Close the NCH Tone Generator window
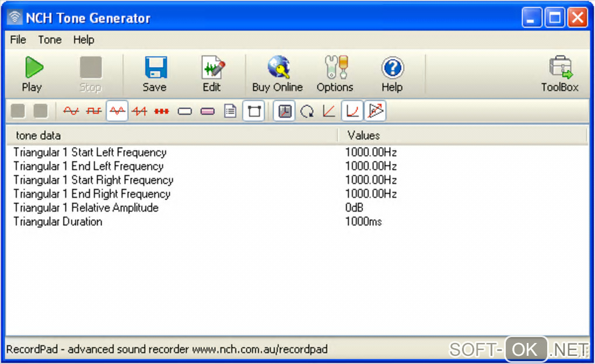 pyautogui.click(x=577, y=17)
